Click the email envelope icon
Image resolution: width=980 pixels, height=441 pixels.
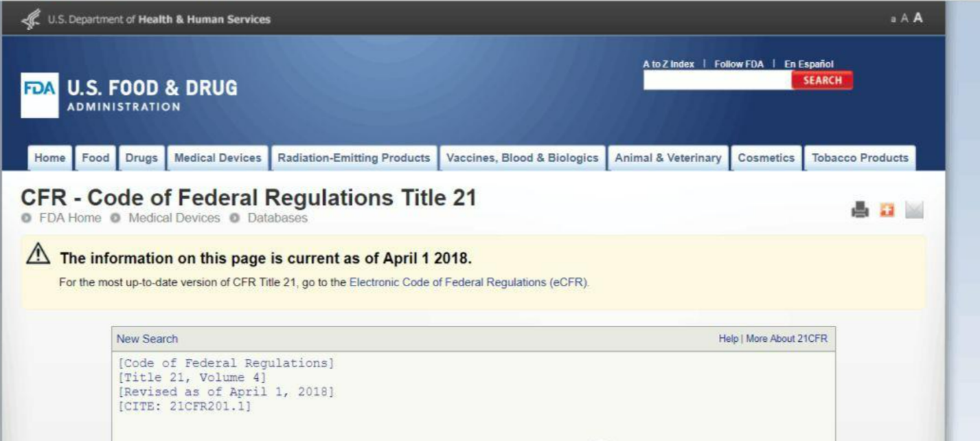coord(913,210)
